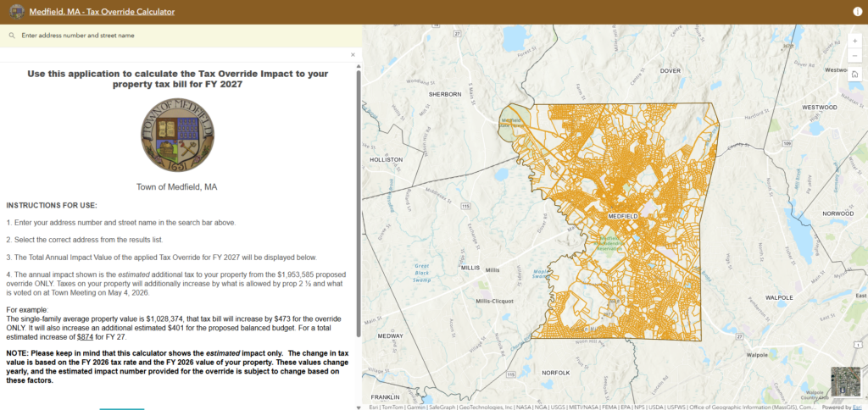This screenshot has width=868, height=410.
Task: Click the search magnifier icon
Action: (x=11, y=36)
